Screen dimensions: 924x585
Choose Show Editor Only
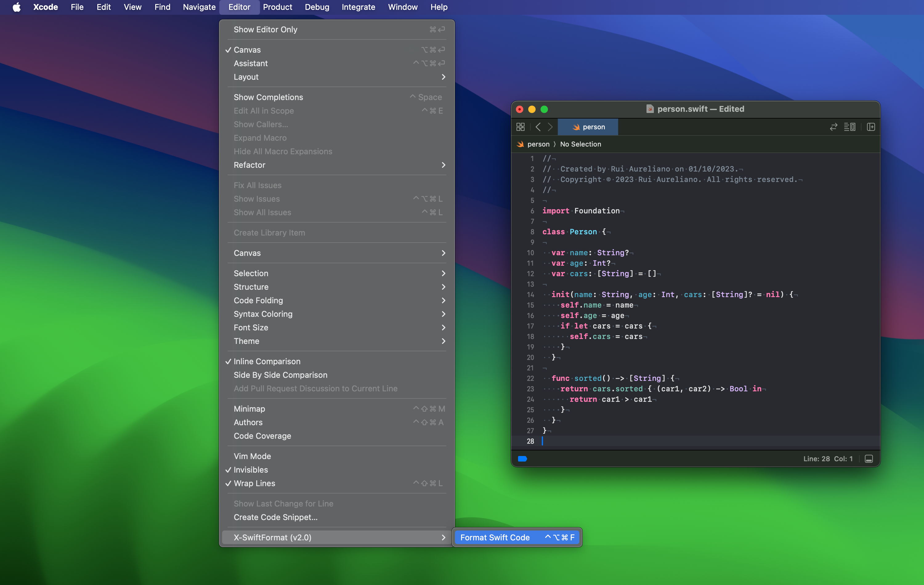pos(337,30)
